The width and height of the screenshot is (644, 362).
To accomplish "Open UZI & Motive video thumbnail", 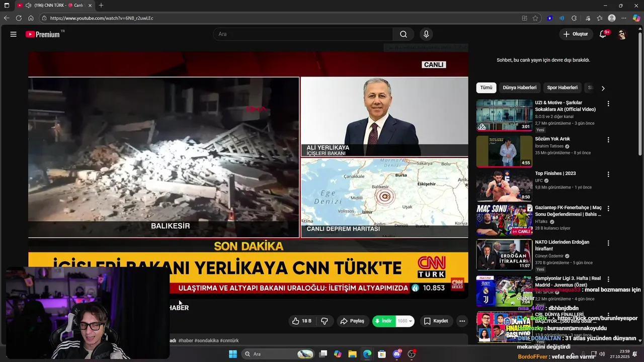I will pyautogui.click(x=504, y=115).
